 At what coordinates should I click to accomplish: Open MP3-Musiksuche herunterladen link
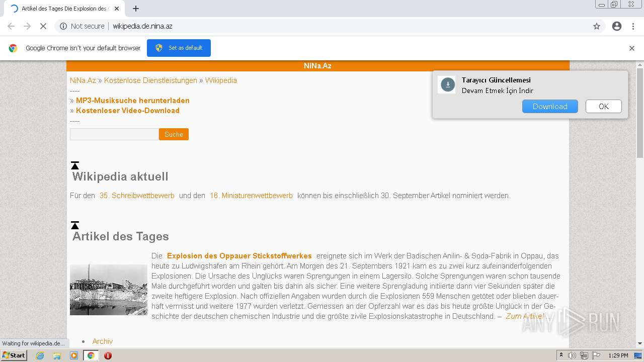(133, 101)
